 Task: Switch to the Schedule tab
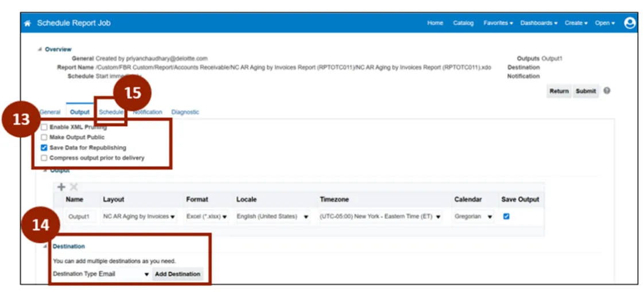111,112
